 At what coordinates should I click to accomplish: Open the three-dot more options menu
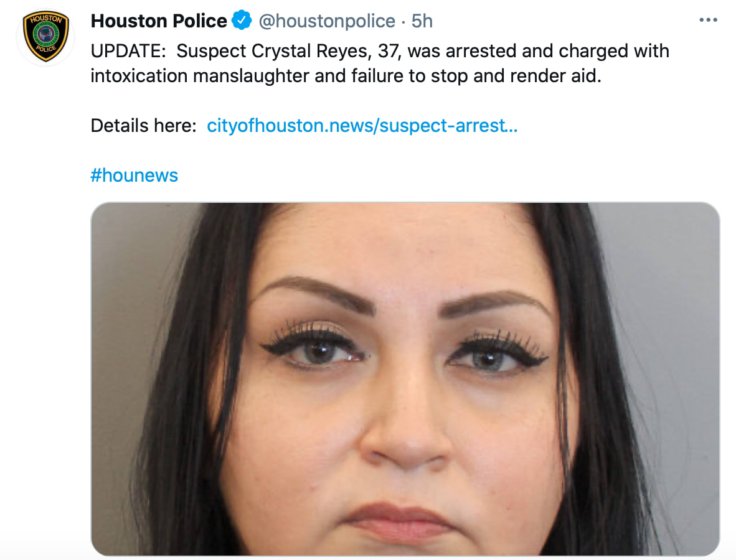coord(708,20)
